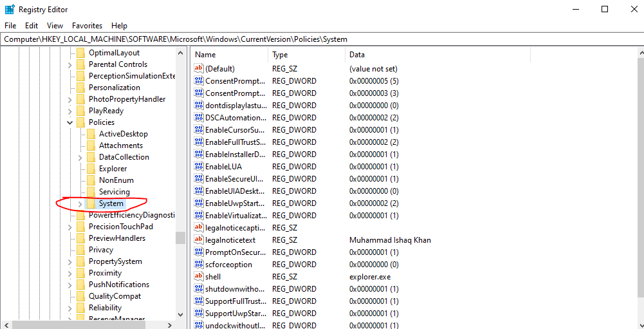Click the scforceoption DWORD icon
This screenshot has height=329, width=644.
[x=199, y=264]
